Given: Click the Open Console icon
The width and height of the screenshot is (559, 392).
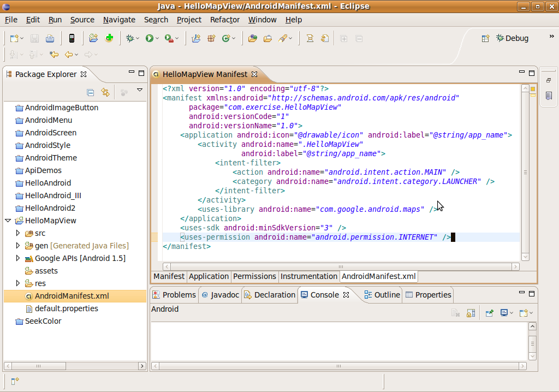Looking at the screenshot, I should click(x=524, y=313).
